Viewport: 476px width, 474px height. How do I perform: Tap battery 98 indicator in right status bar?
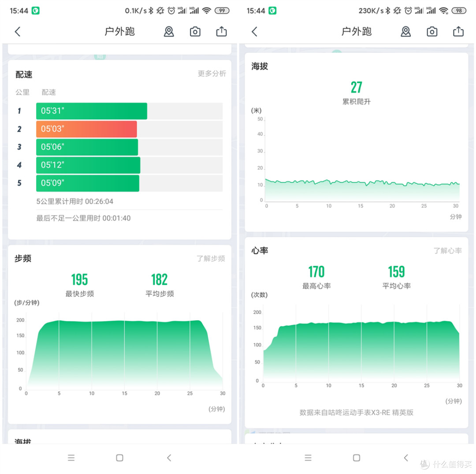pos(459,11)
